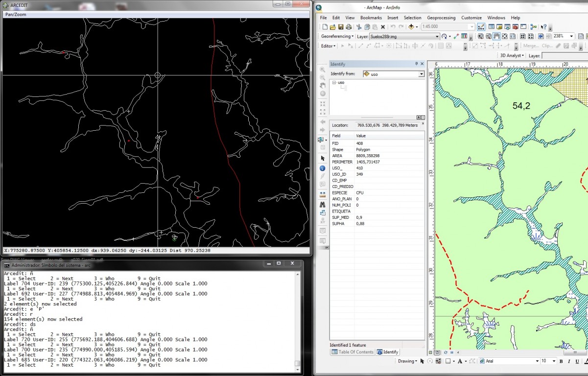588x376 pixels.
Task: Toggle Italic text formatting
Action: pyautogui.click(x=568, y=361)
